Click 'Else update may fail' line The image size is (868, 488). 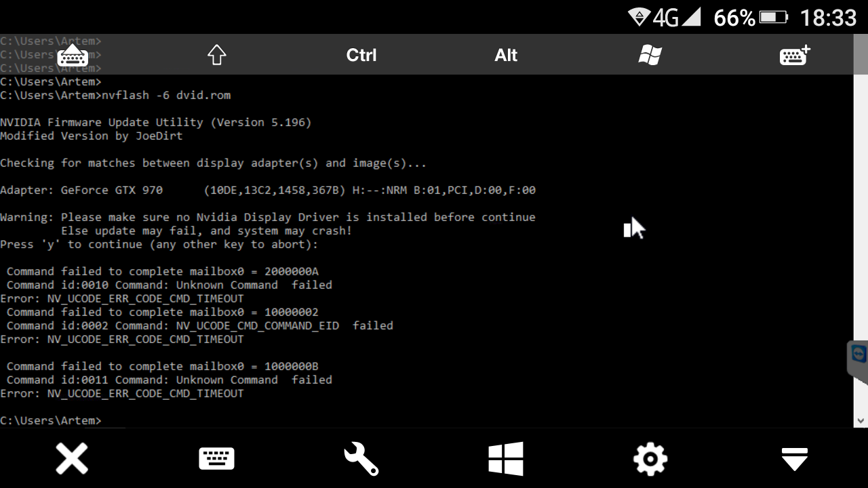207,231
